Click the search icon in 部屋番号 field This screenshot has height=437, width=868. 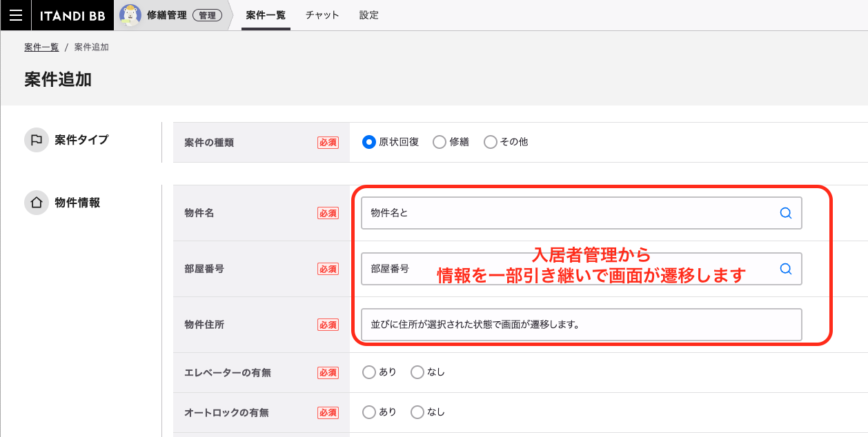pyautogui.click(x=785, y=269)
